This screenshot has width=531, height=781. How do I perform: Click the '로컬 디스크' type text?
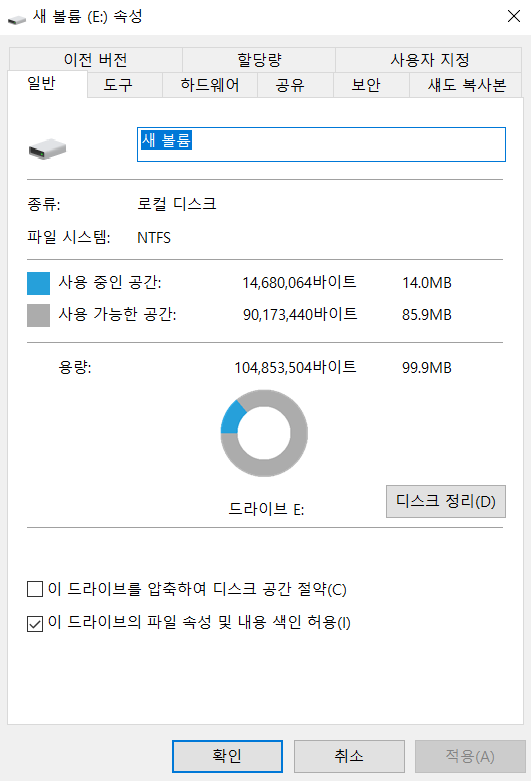177,204
